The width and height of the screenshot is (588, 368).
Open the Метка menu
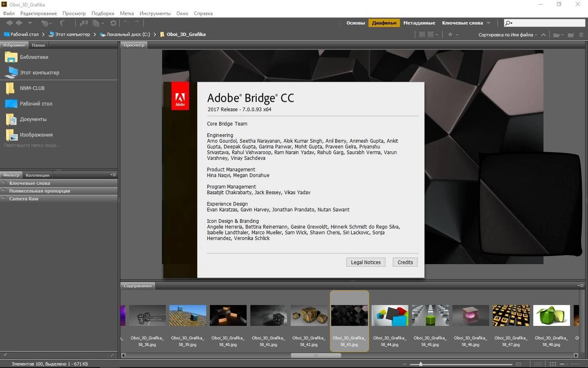pos(127,13)
